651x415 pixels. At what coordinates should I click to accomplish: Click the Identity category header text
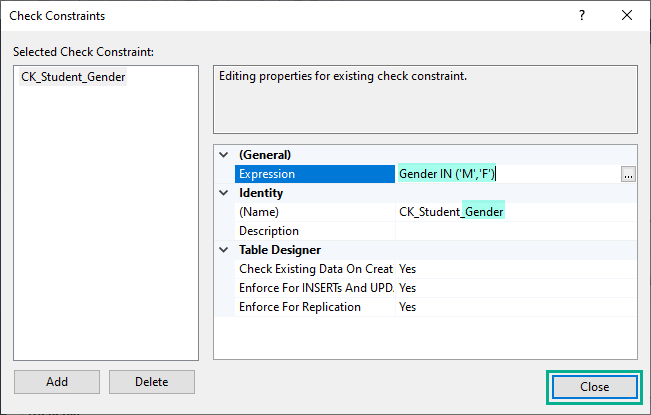click(261, 193)
